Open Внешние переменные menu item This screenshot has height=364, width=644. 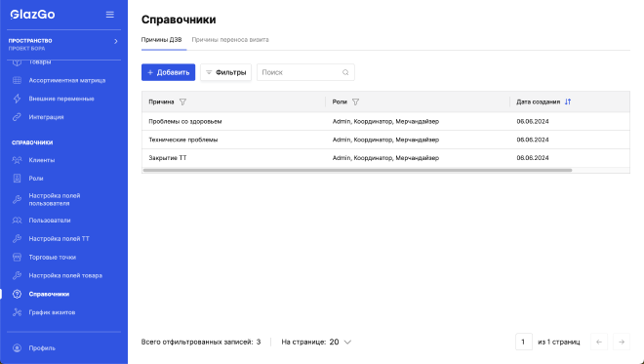[x=61, y=99]
